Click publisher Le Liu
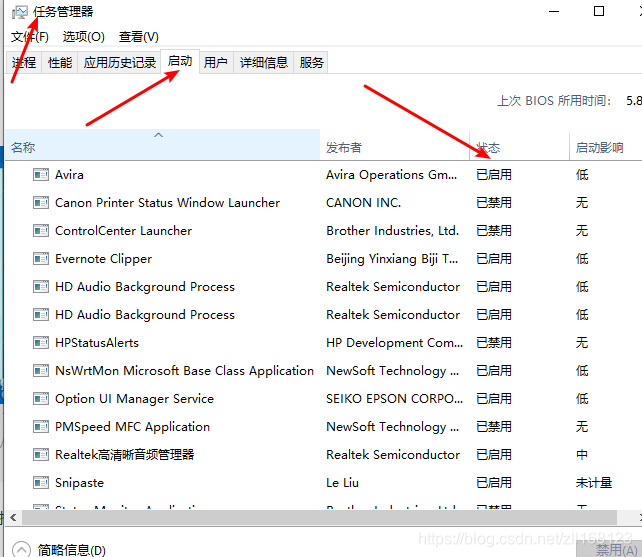The image size is (642, 557). point(342,483)
